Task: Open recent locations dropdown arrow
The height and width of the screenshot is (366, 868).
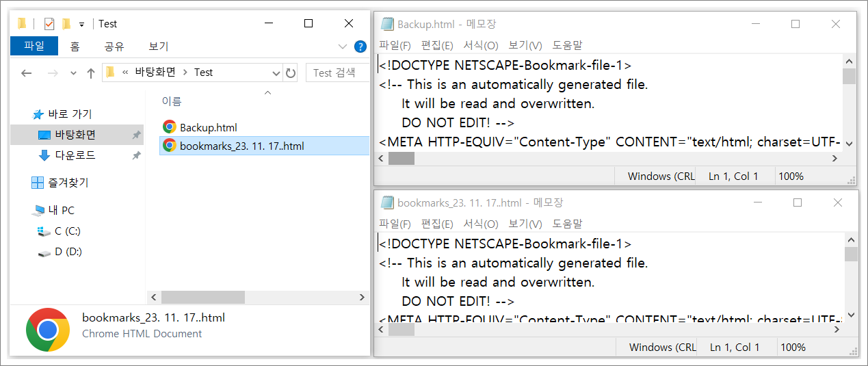Action: [x=74, y=74]
